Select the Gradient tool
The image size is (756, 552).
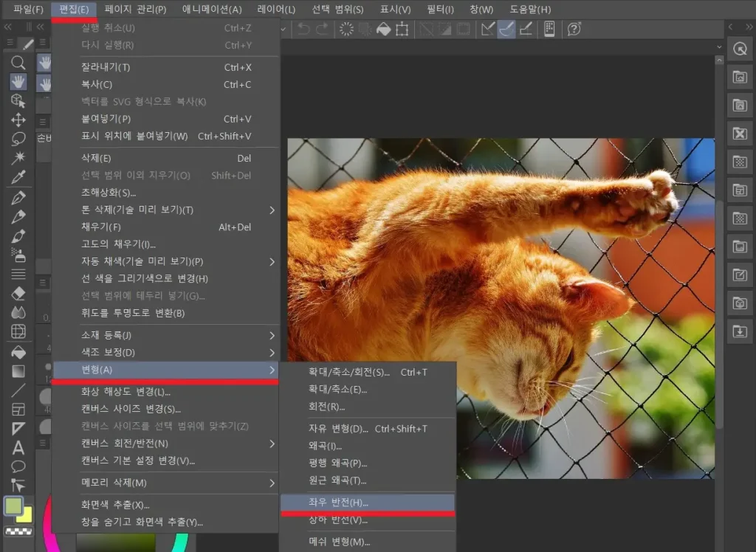coord(18,370)
